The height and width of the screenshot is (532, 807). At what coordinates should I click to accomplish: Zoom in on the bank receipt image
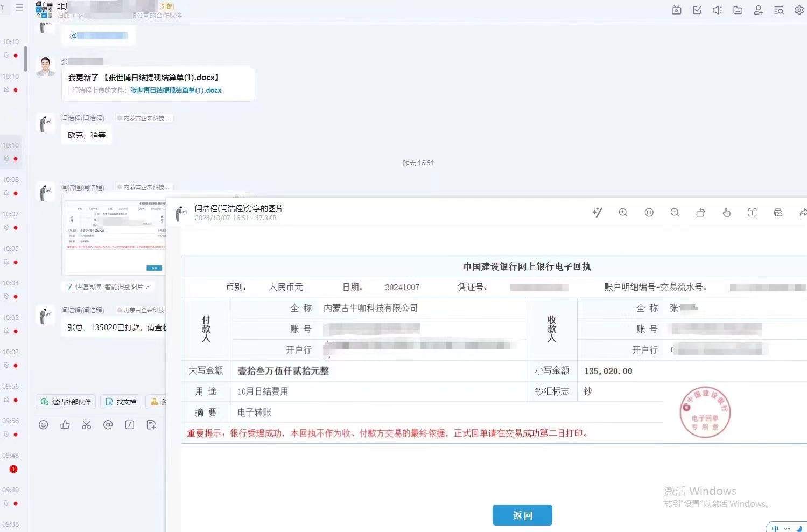point(623,212)
